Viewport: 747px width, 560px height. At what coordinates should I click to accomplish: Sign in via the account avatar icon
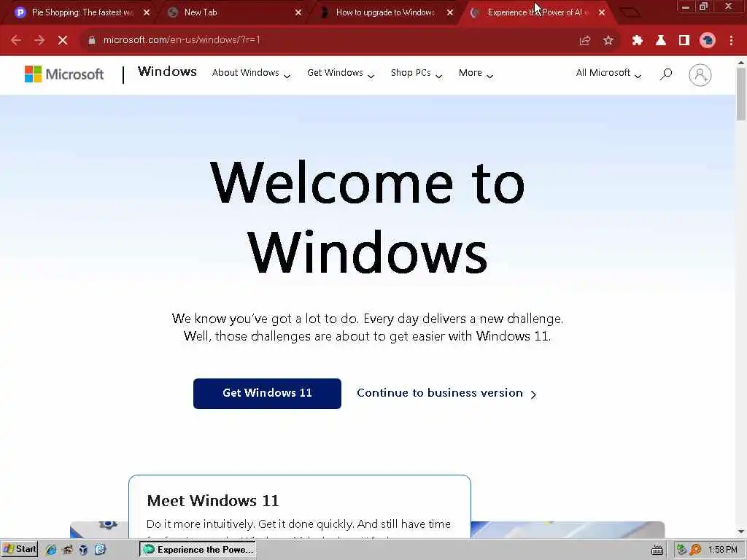tap(700, 75)
